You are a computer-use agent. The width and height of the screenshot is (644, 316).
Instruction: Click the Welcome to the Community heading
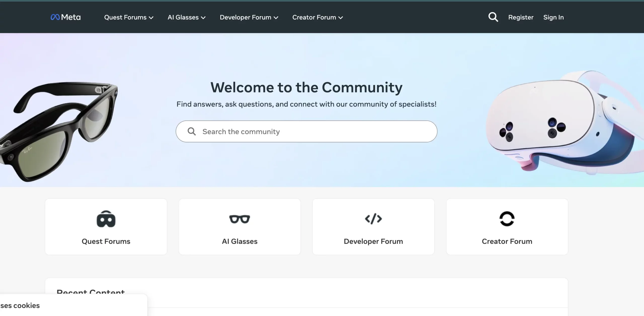(x=306, y=87)
